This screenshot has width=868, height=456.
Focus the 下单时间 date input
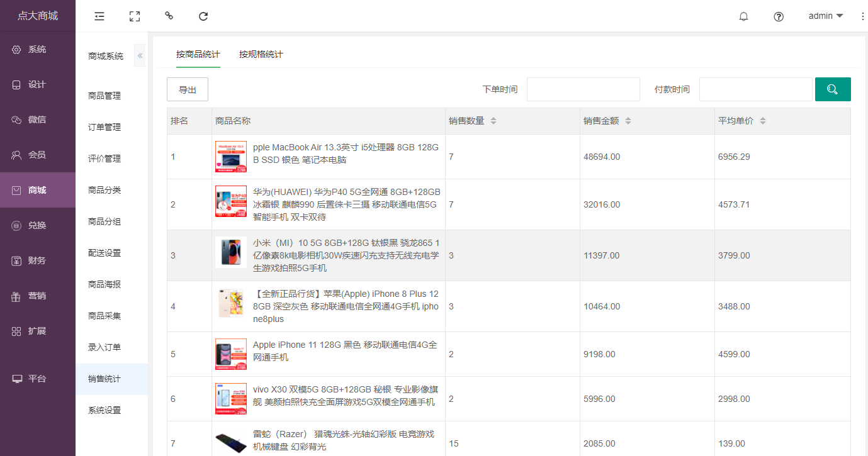pyautogui.click(x=583, y=89)
